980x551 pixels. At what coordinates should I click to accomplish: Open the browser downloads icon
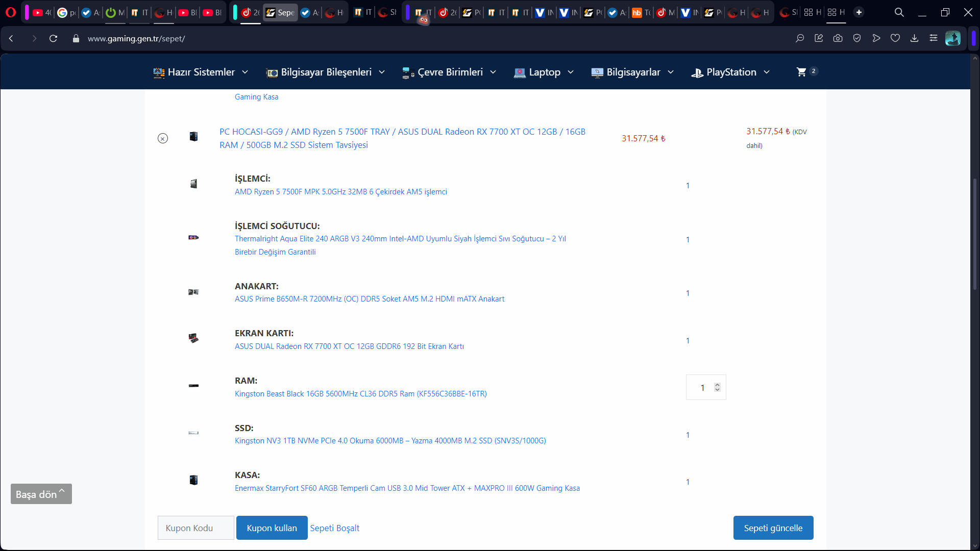pyautogui.click(x=914, y=38)
